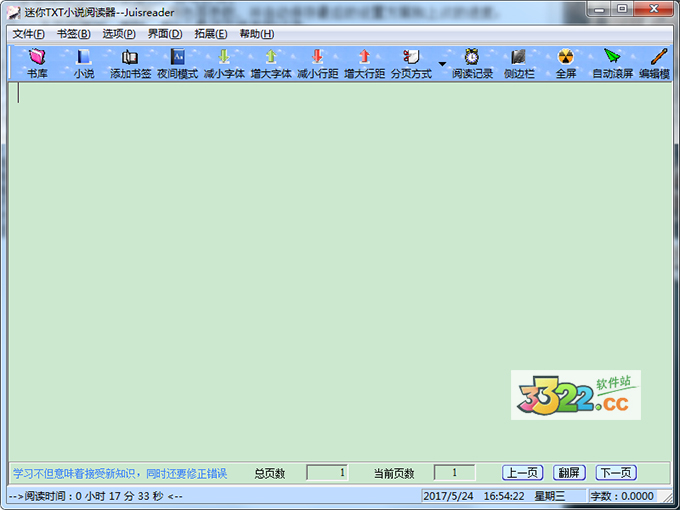Decrease font size with 减小字体
This screenshot has height=510, width=680.
pyautogui.click(x=224, y=63)
